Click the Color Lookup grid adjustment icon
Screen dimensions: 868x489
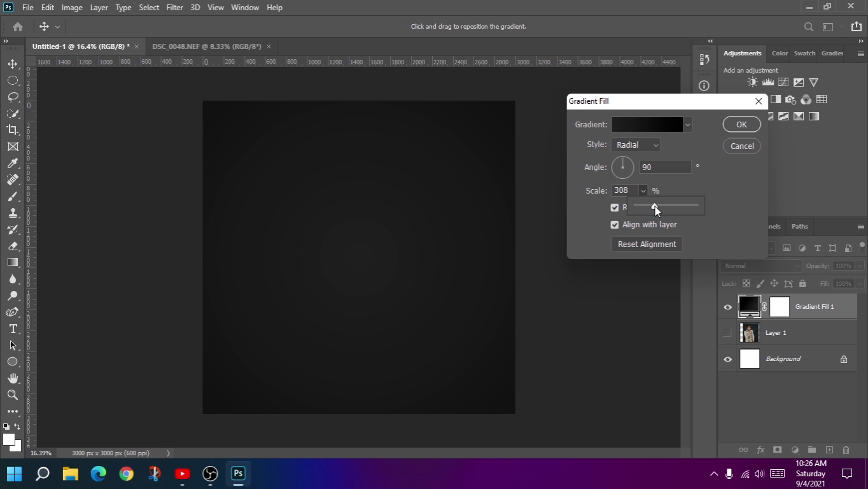822,99
